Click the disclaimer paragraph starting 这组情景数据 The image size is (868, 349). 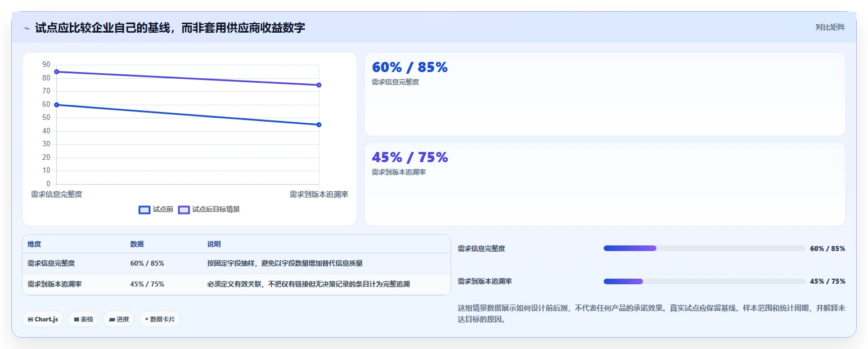[651, 314]
